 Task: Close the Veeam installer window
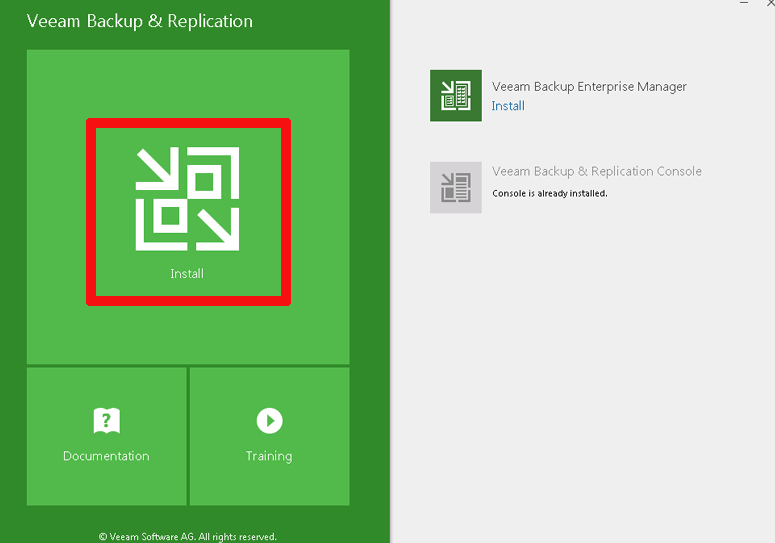[771, 2]
